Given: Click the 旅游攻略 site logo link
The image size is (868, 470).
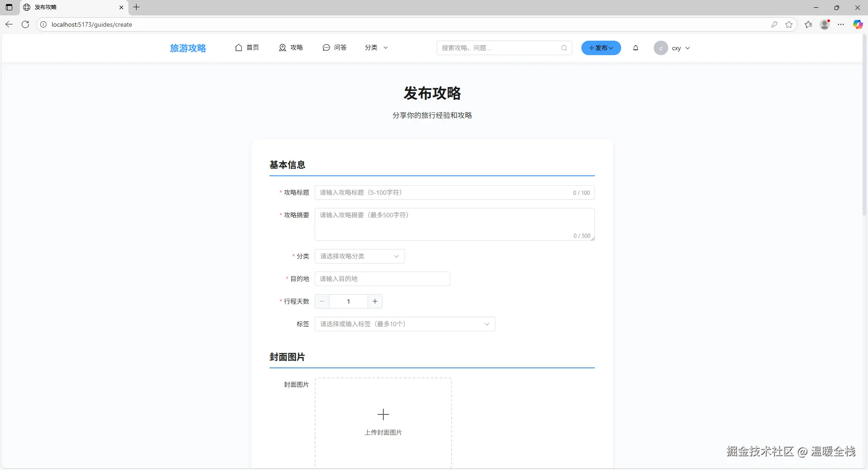Looking at the screenshot, I should [x=188, y=48].
